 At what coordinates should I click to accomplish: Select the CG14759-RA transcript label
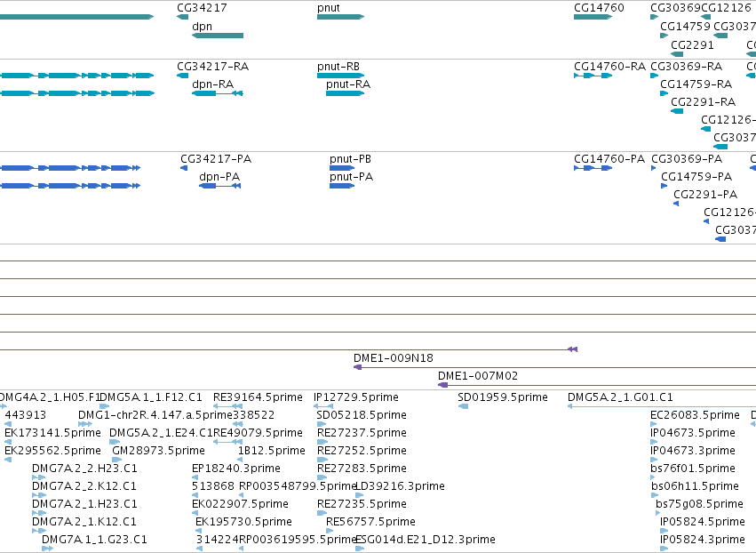coord(696,84)
